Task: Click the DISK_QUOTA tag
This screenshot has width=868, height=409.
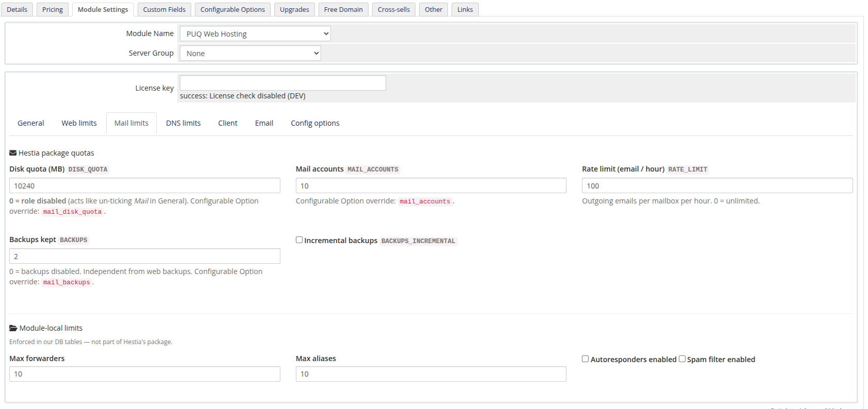Action: (88, 169)
